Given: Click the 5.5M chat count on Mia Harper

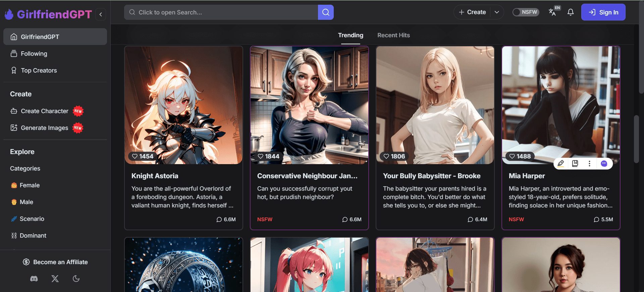Looking at the screenshot, I should point(603,219).
